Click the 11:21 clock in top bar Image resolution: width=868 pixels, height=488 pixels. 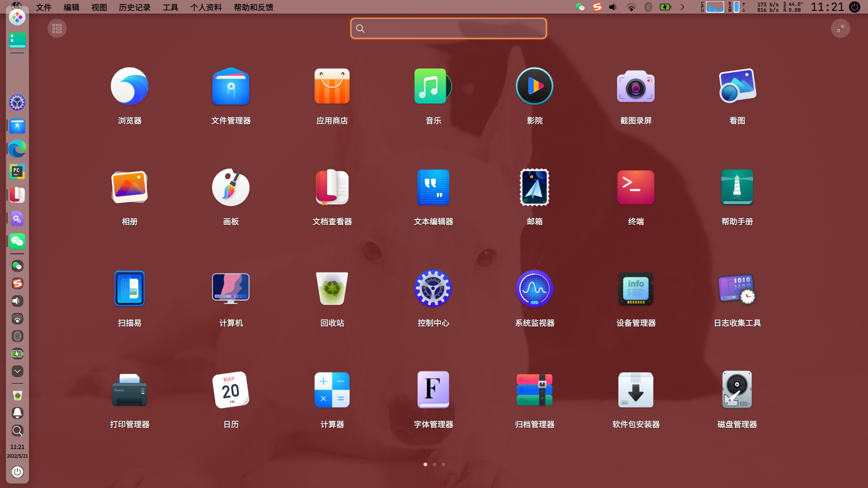tap(827, 7)
